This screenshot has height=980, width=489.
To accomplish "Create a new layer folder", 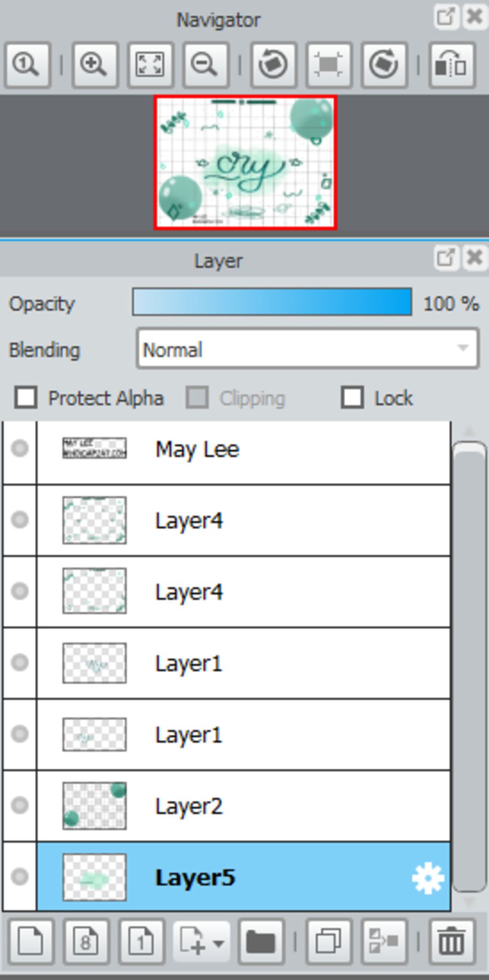I will [261, 942].
